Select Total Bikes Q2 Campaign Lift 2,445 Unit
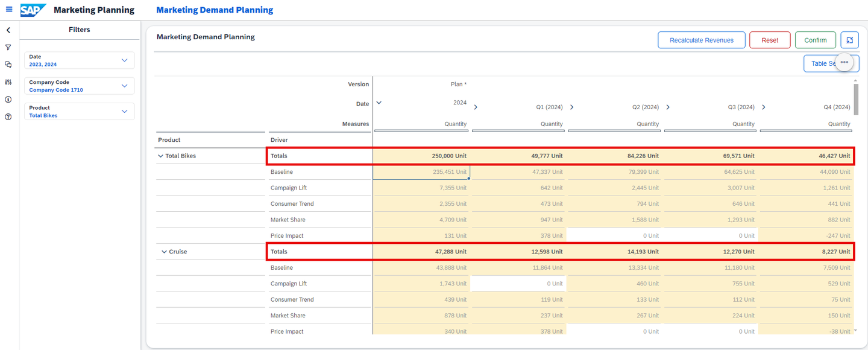Image resolution: width=868 pixels, height=350 pixels. tap(614, 188)
